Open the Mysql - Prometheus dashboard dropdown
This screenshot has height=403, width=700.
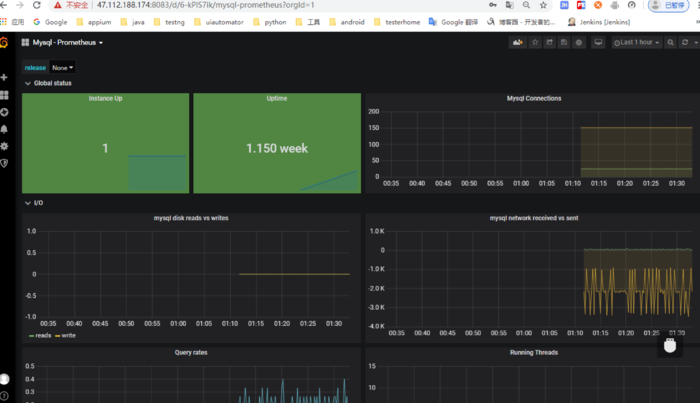62,42
